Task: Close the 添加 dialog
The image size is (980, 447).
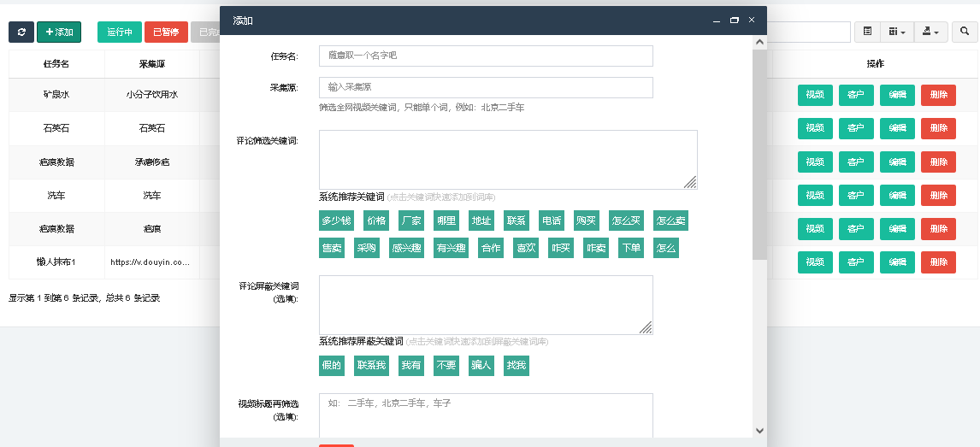Action: [752, 20]
